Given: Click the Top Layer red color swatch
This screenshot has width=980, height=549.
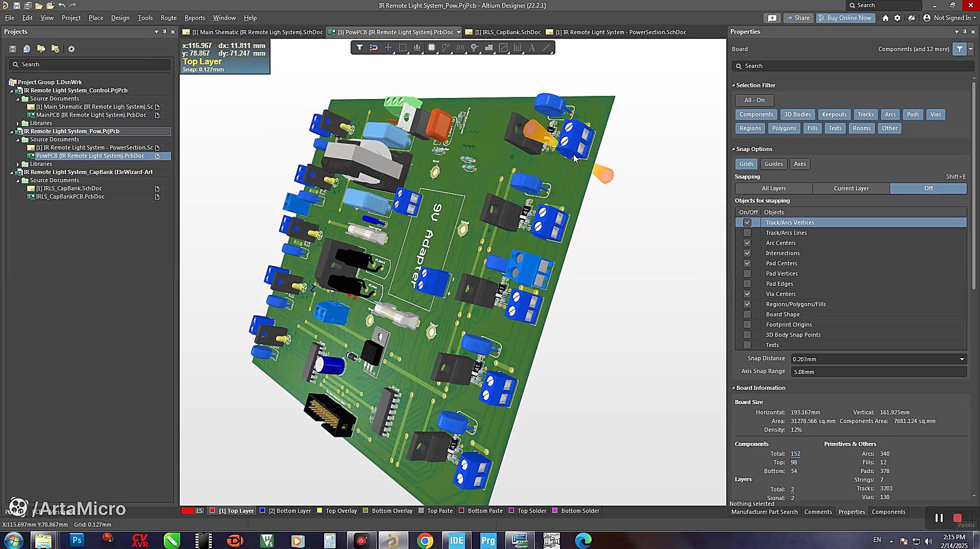Looking at the screenshot, I should (212, 511).
